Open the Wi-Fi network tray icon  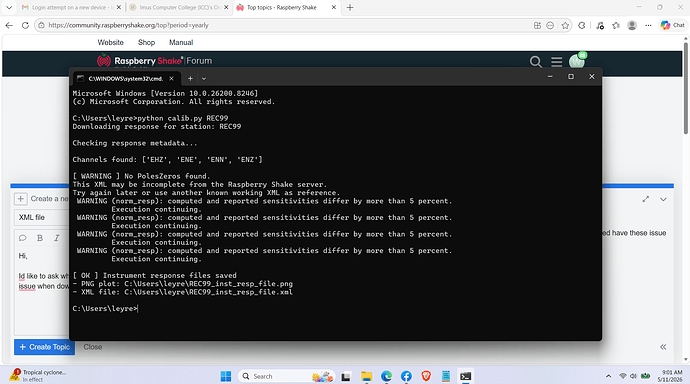pyautogui.click(x=623, y=376)
